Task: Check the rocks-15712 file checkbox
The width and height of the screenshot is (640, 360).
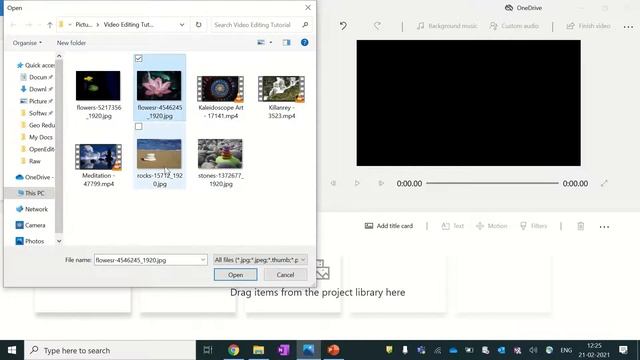Action: pyautogui.click(x=139, y=127)
